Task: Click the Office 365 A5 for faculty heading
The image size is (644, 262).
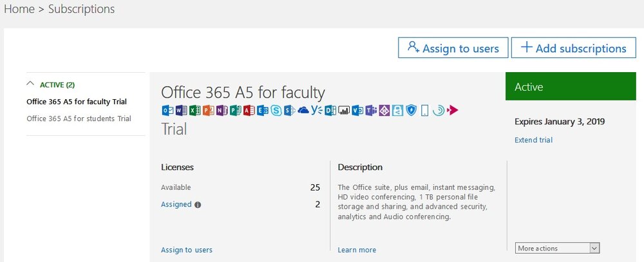Action: click(x=243, y=93)
